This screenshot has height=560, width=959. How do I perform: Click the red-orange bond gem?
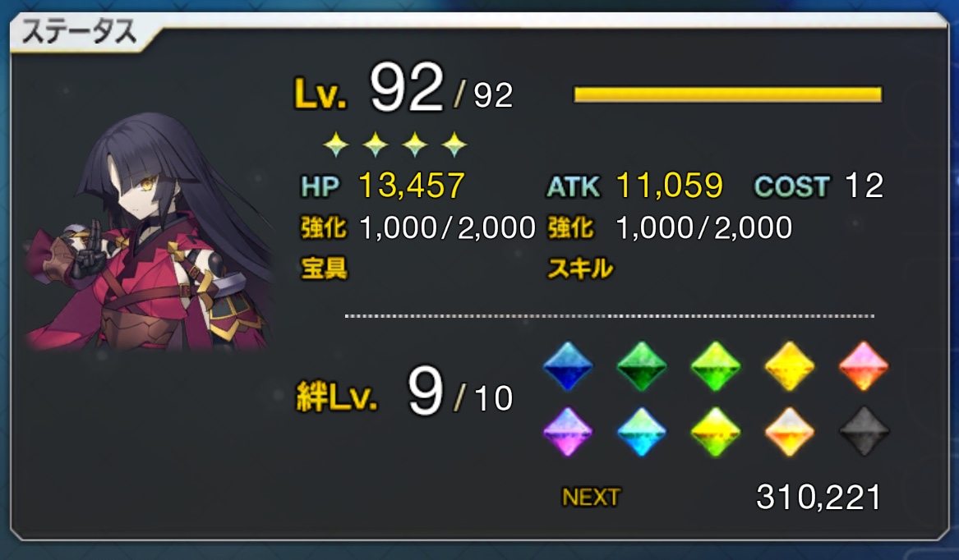pos(864,366)
